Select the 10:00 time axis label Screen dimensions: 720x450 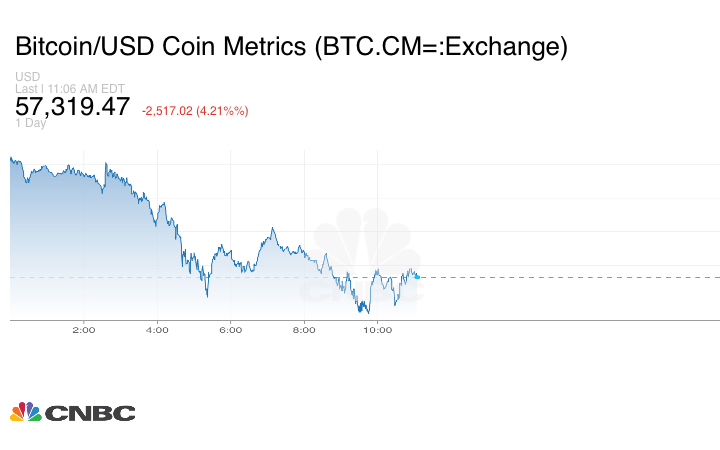(x=377, y=330)
